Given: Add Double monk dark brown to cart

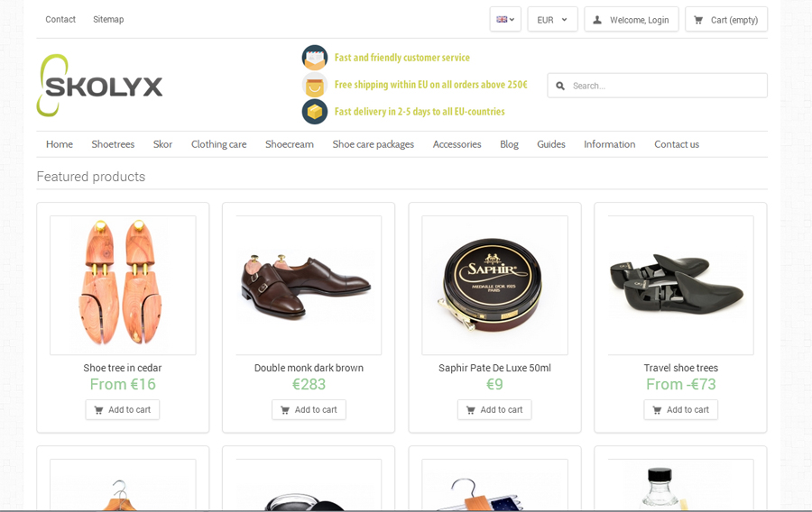Looking at the screenshot, I should [x=309, y=409].
